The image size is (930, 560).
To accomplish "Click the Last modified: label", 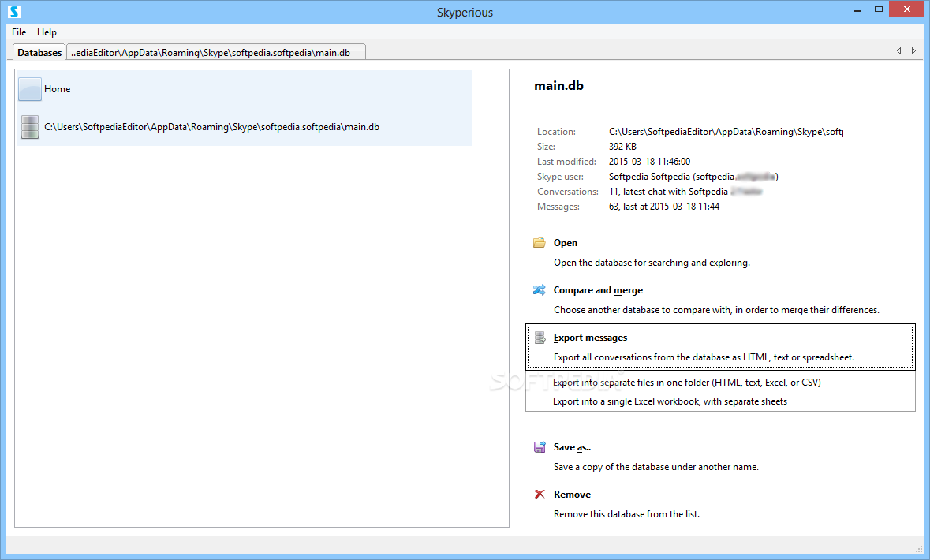I will tap(566, 162).
